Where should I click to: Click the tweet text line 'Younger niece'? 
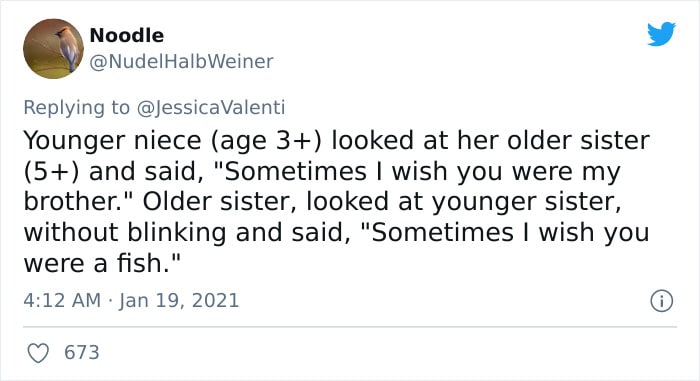pos(112,140)
